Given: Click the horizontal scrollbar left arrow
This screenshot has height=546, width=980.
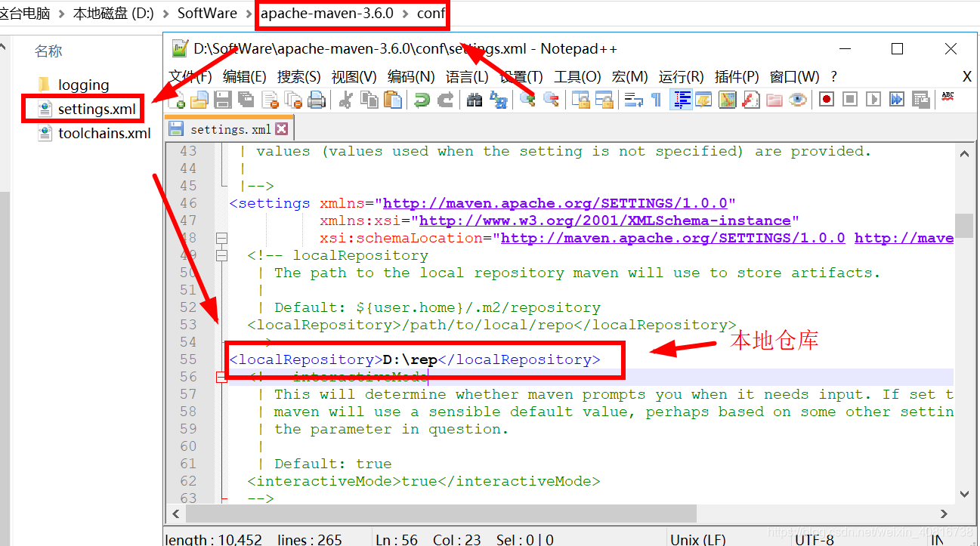Looking at the screenshot, I should click(x=175, y=514).
